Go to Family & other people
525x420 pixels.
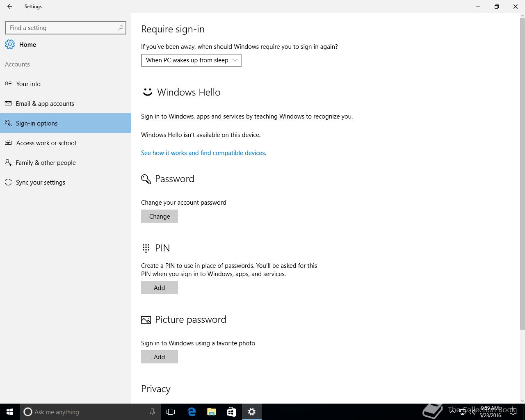pos(66,162)
